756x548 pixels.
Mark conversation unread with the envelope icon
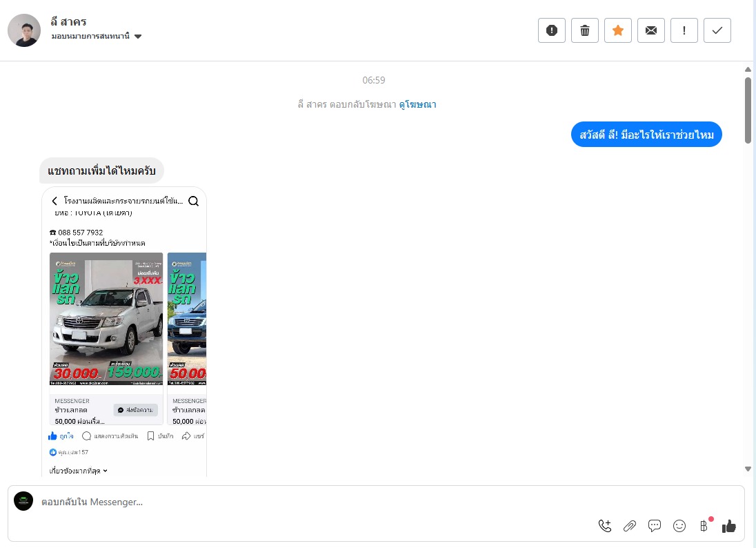click(x=651, y=30)
